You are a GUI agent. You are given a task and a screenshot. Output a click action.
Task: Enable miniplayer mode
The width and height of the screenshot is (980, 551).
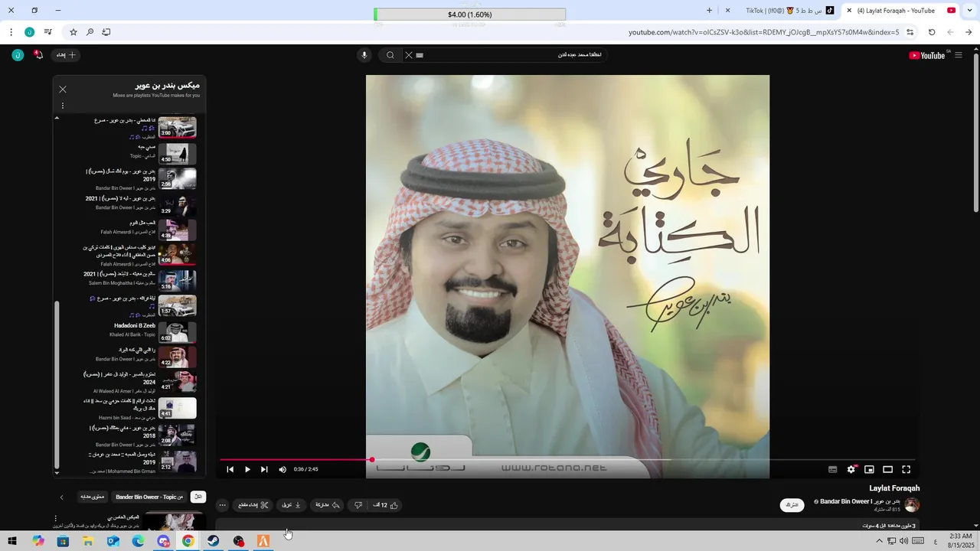click(x=869, y=469)
